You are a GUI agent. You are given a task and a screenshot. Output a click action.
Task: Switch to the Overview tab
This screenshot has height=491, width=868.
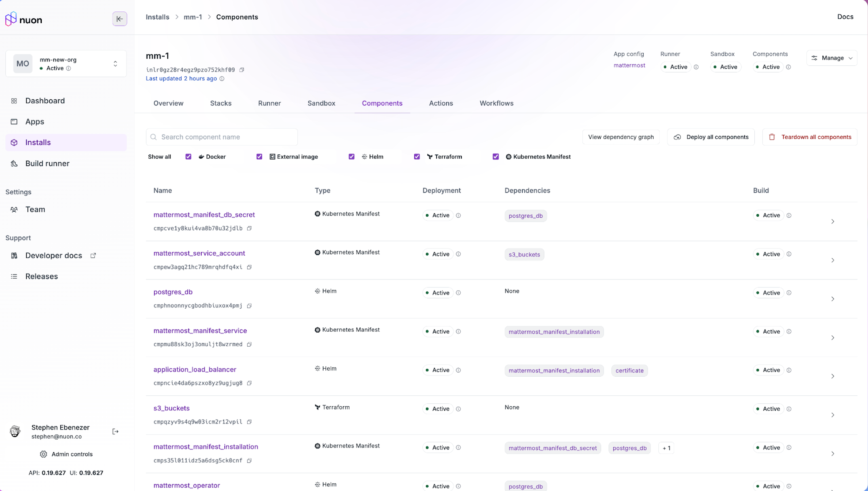[168, 103]
